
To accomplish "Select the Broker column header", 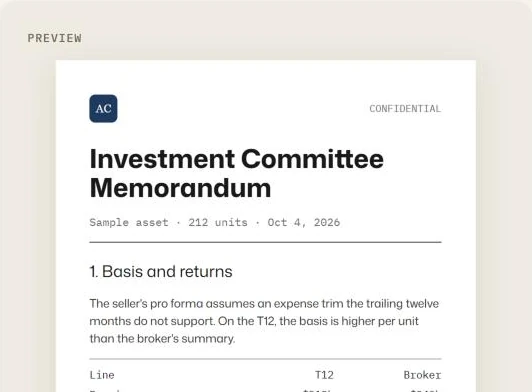I will coord(422,375).
